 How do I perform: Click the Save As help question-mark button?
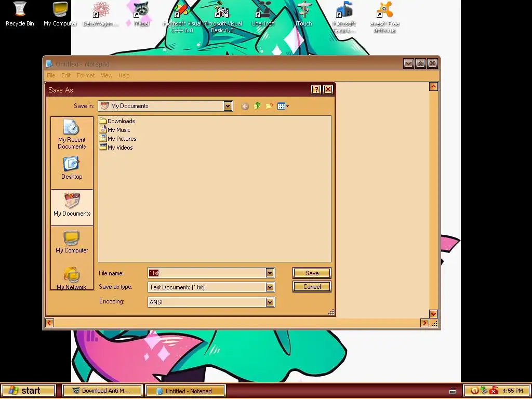(x=316, y=89)
